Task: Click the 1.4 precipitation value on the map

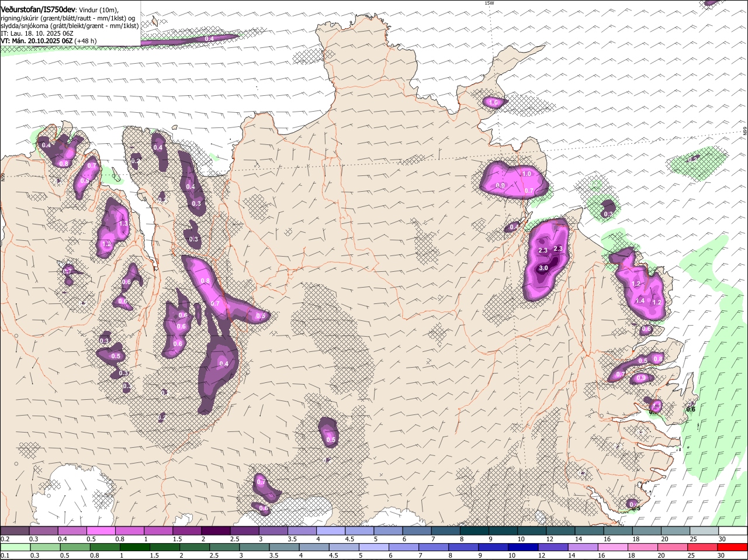Action: (x=639, y=300)
